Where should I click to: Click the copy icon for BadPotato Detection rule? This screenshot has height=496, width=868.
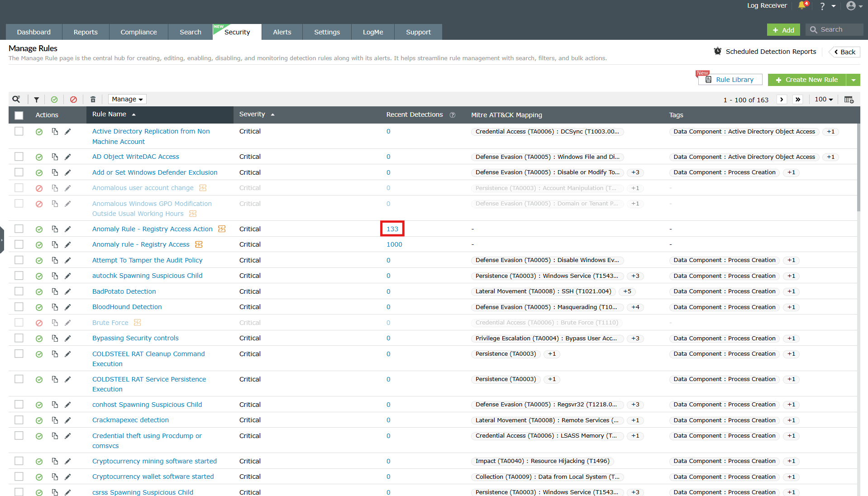(x=55, y=291)
